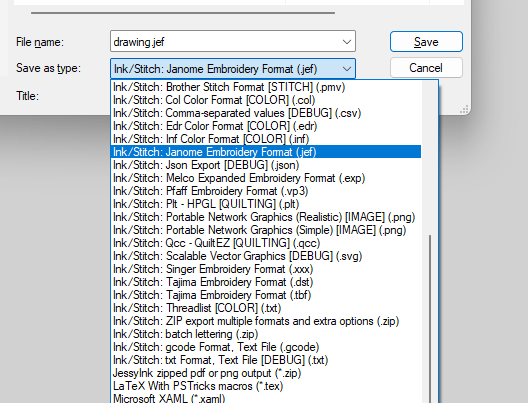Viewport: 528px width, 403px height.
Task: Select Microsoft XAML (*.xaml)
Action: point(266,398)
